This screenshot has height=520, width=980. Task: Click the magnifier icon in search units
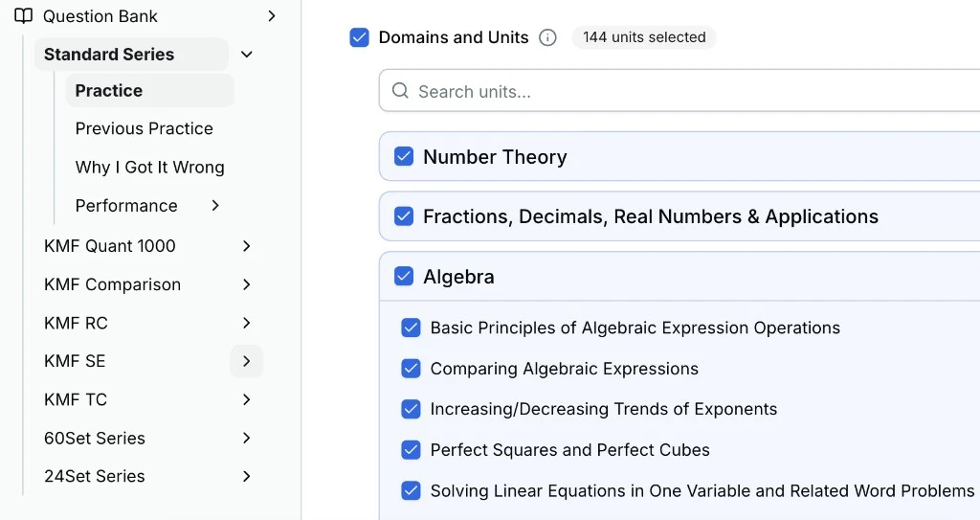[x=400, y=91]
